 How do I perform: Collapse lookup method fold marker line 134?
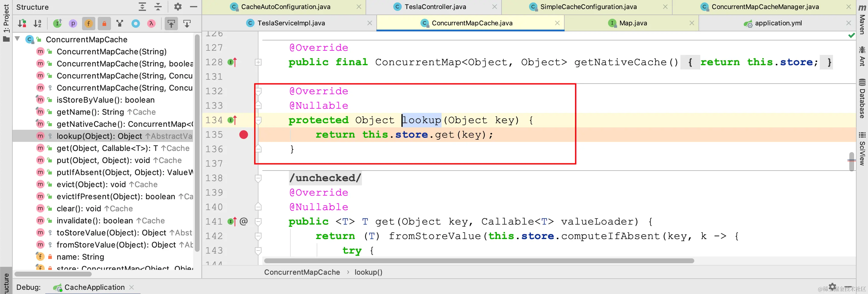click(258, 120)
